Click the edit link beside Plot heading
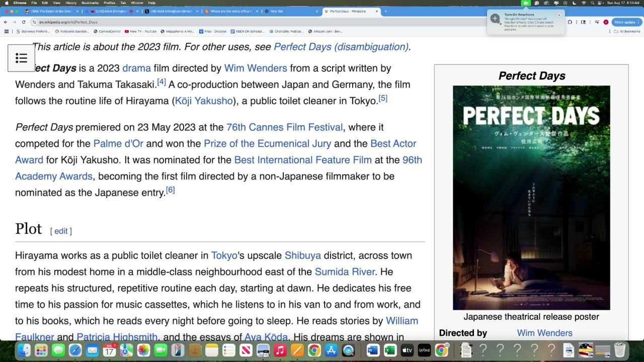This screenshot has width=644, height=362. tap(61, 231)
